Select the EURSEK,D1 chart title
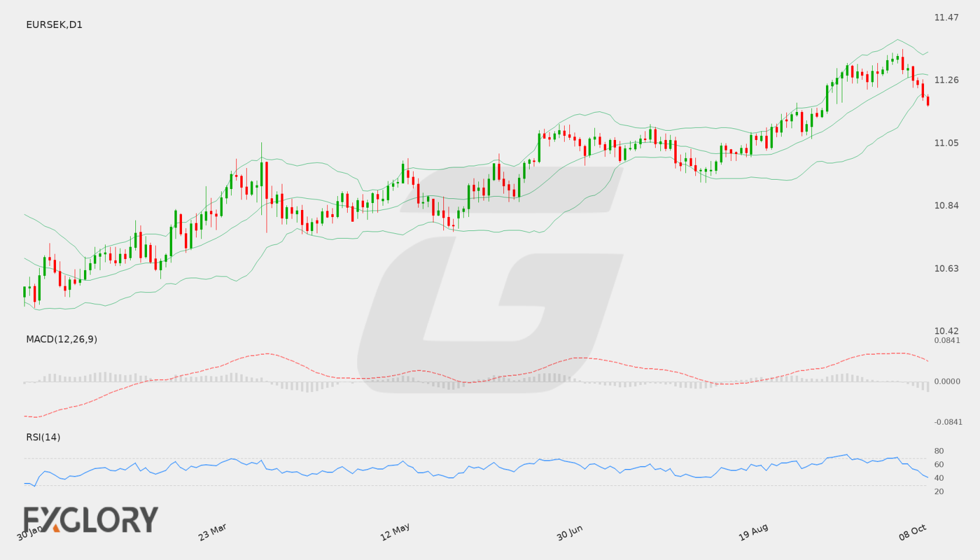The height and width of the screenshot is (560, 980). pos(54,24)
